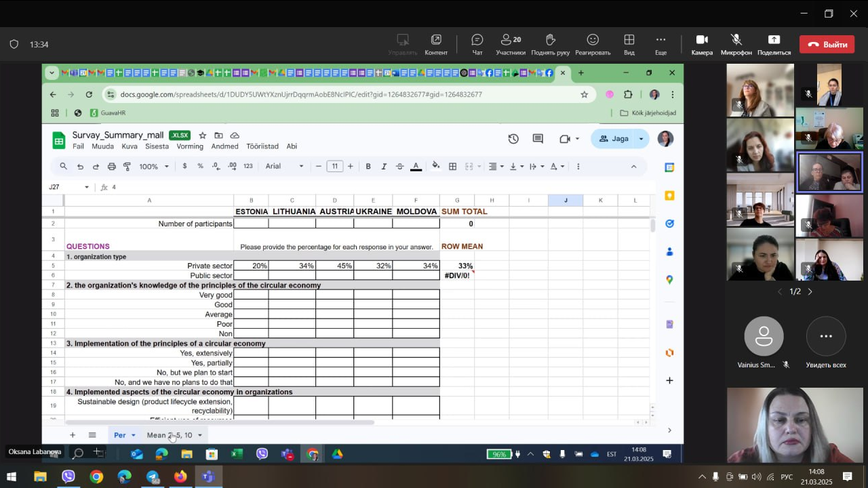Click the Raise hand icon
This screenshot has width=868, height=488.
pyautogui.click(x=550, y=41)
